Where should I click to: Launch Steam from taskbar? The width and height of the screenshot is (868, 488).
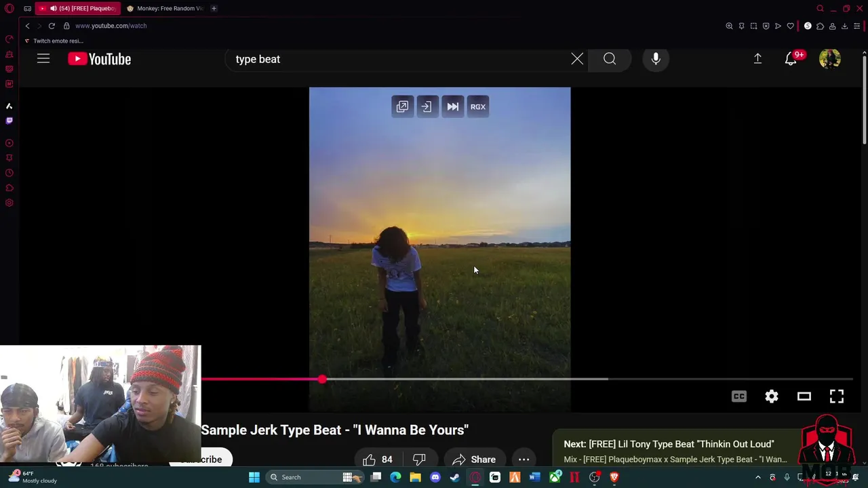[455, 477]
